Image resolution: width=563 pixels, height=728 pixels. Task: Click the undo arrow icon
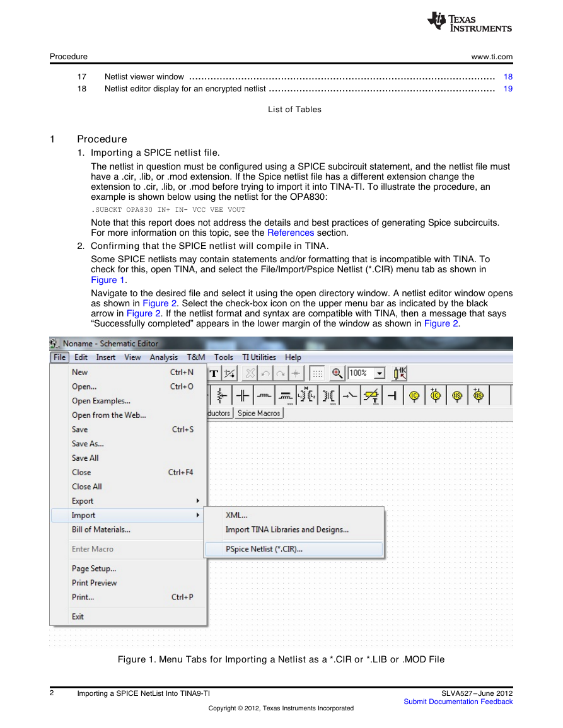(265, 373)
